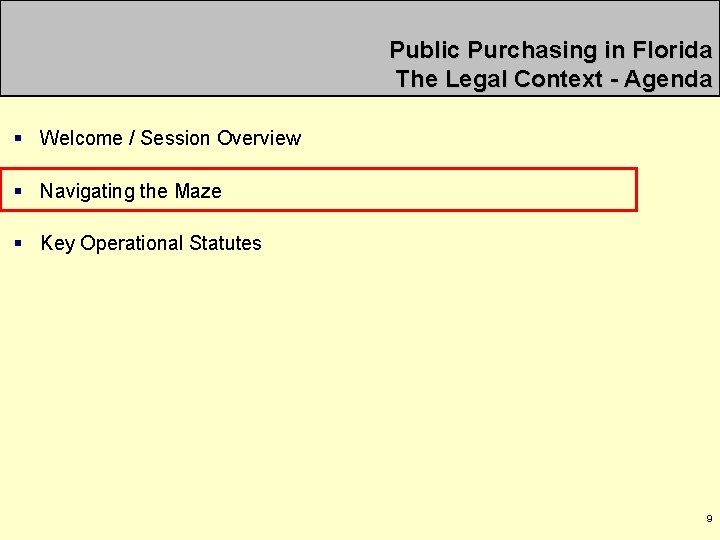Click the square bullet beside Navigating the Maze
Screen dimensions: 720x540
tap(18, 191)
